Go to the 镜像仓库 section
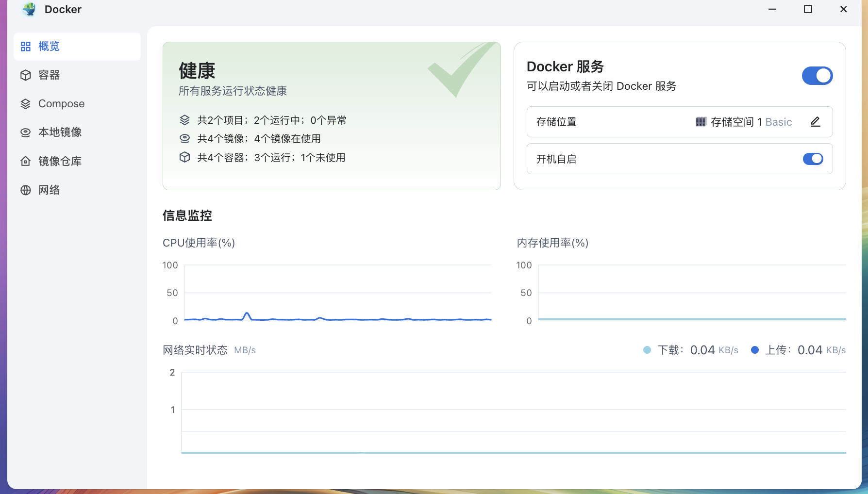This screenshot has width=868, height=494. (x=60, y=161)
